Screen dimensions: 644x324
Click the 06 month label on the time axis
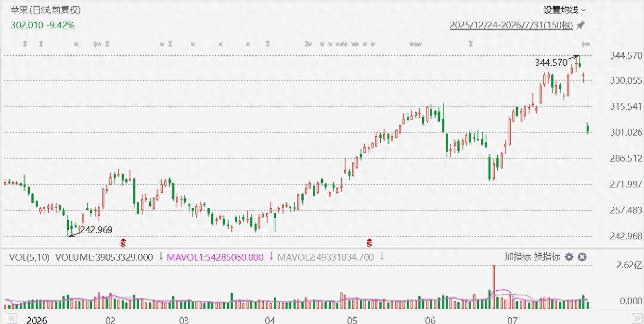(430, 320)
